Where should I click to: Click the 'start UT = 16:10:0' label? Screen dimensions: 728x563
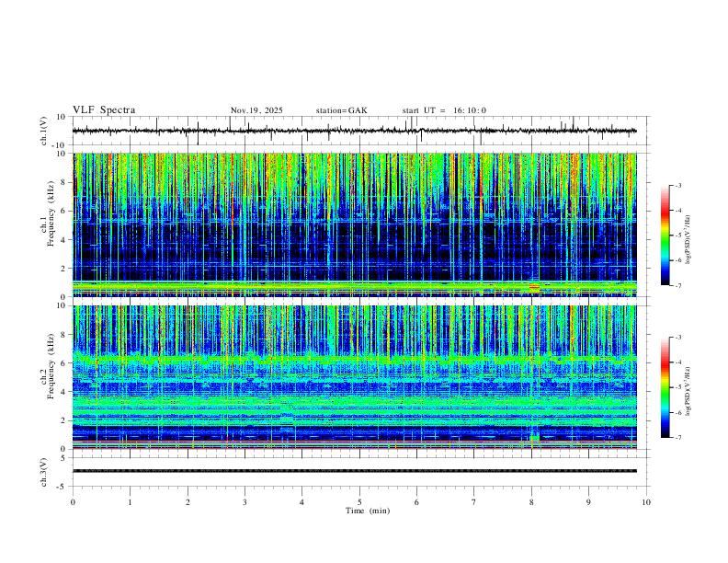(x=444, y=110)
